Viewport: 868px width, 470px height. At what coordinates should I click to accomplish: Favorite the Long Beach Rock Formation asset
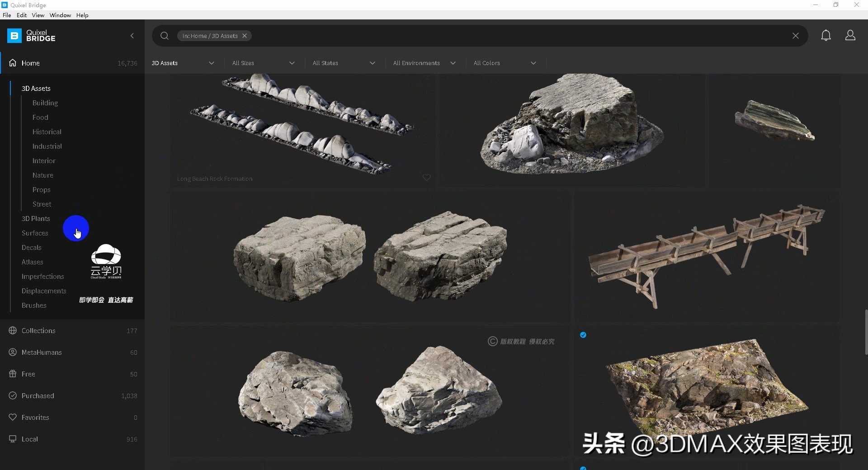(426, 178)
